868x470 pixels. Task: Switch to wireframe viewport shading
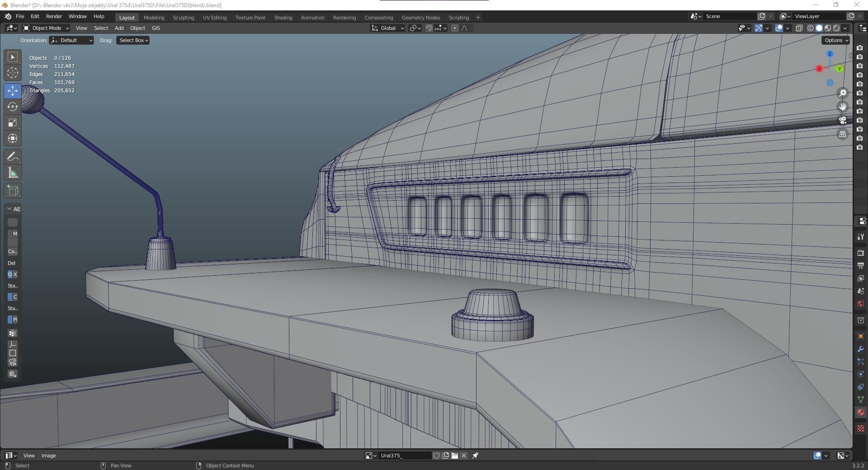[x=811, y=28]
